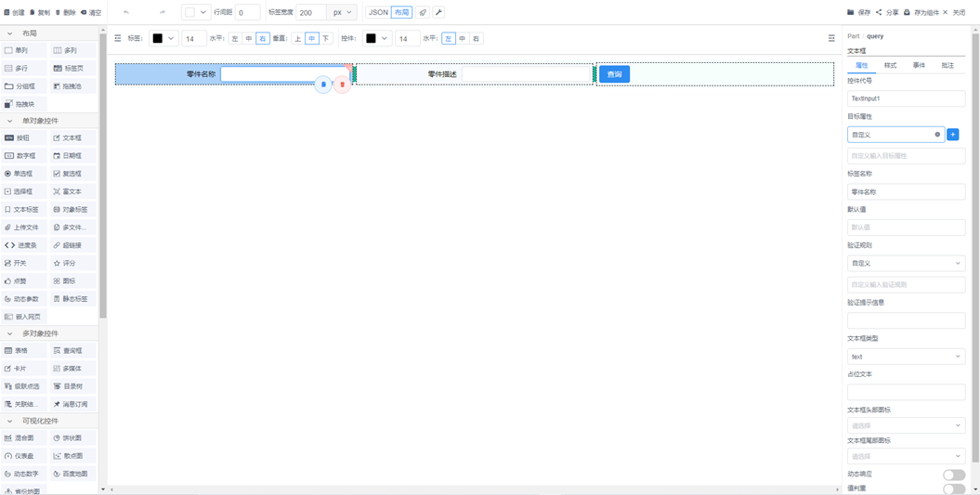Screen dimensions: 980x495
Task: Add the 分组框 group box layout
Action: (x=25, y=85)
